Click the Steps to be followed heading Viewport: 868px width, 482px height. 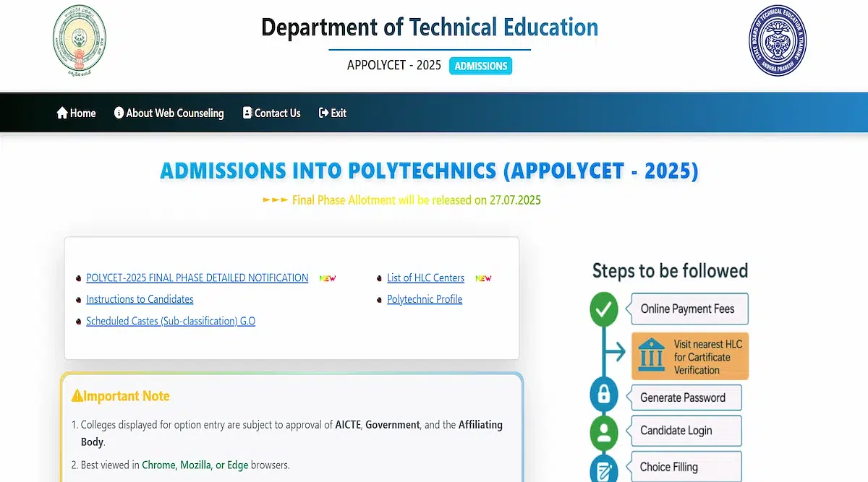pyautogui.click(x=670, y=271)
